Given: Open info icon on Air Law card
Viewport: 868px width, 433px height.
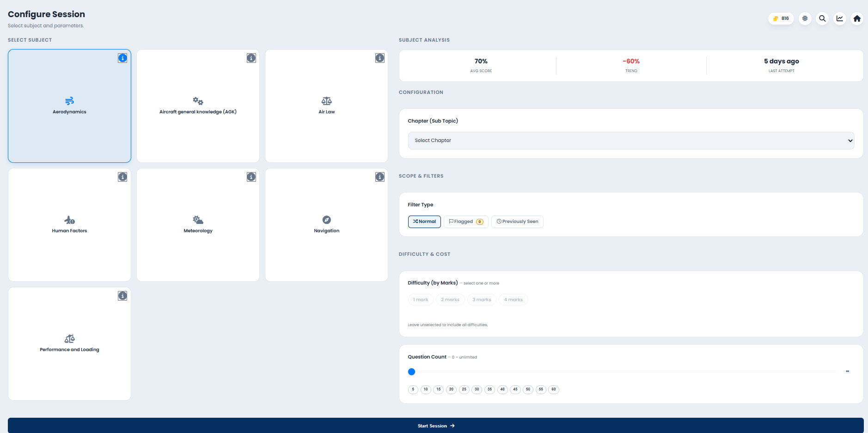Looking at the screenshot, I should [379, 58].
